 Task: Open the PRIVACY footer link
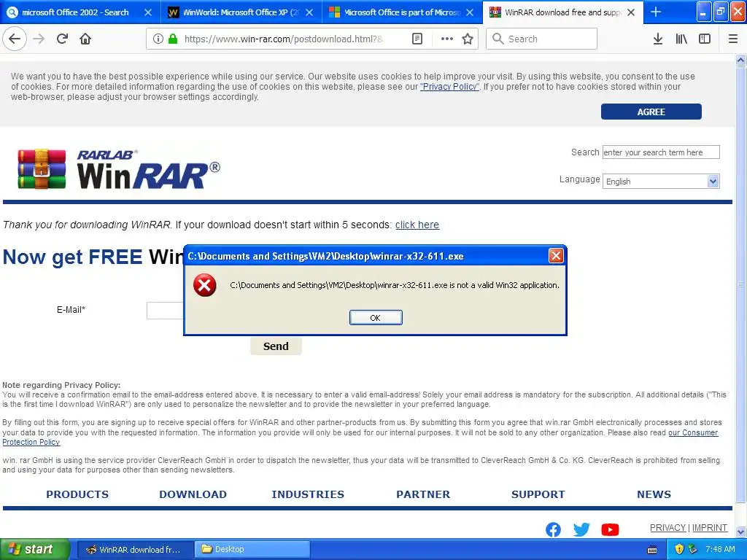[667, 528]
